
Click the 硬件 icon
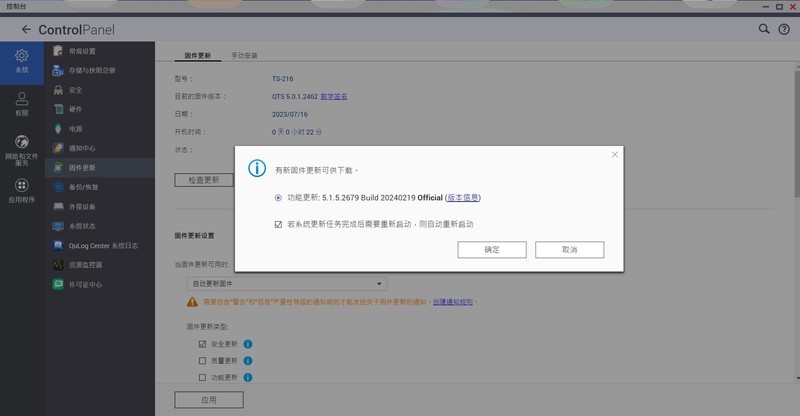(x=58, y=109)
